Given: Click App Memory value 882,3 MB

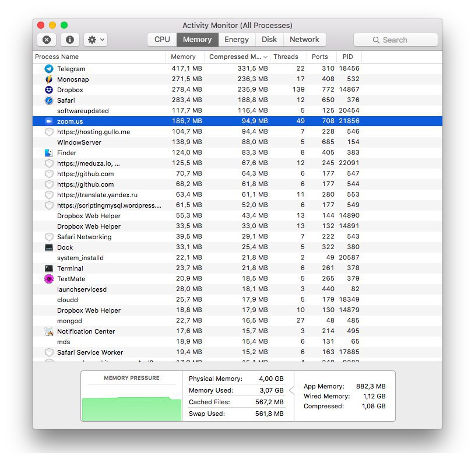Looking at the screenshot, I should (x=371, y=386).
